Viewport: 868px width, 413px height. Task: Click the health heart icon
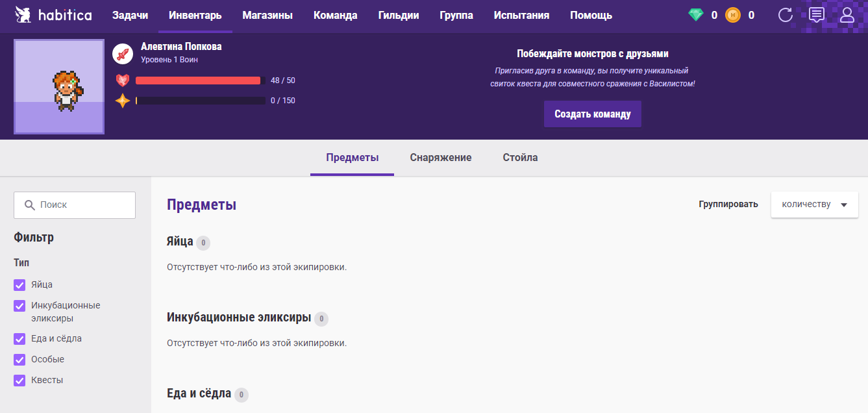click(123, 81)
